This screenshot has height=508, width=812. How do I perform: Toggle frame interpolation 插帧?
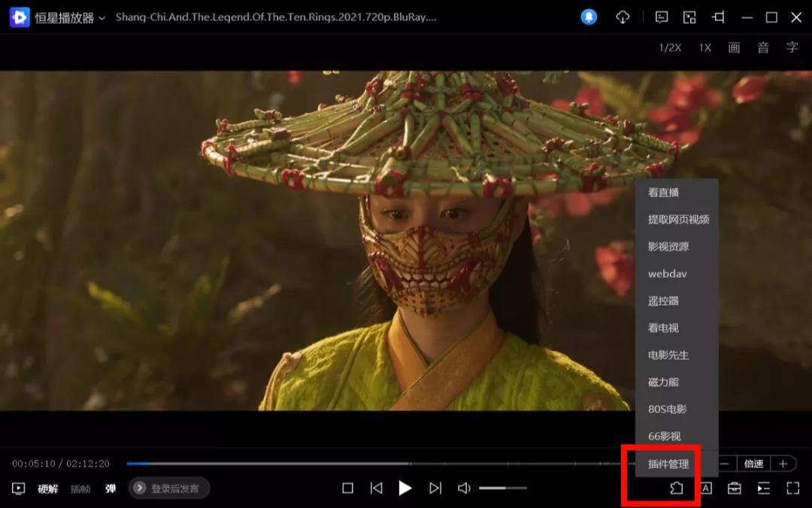coord(80,489)
